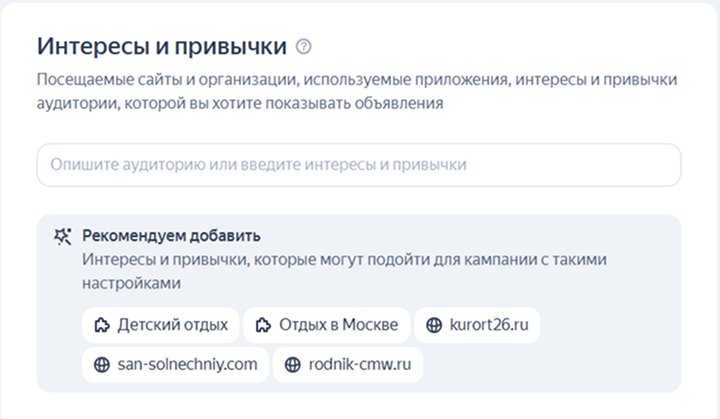720x419 pixels.
Task: Click the magic wand recommendations icon
Action: [62, 236]
